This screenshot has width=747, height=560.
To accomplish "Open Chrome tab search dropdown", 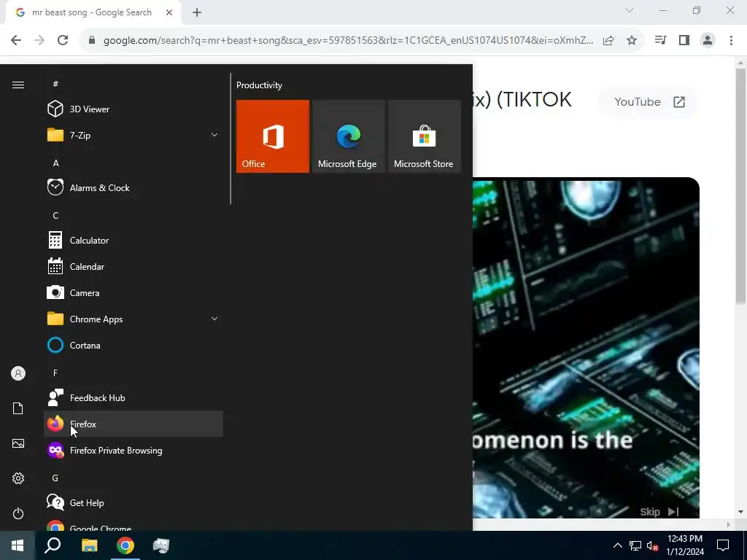I will tap(630, 10).
